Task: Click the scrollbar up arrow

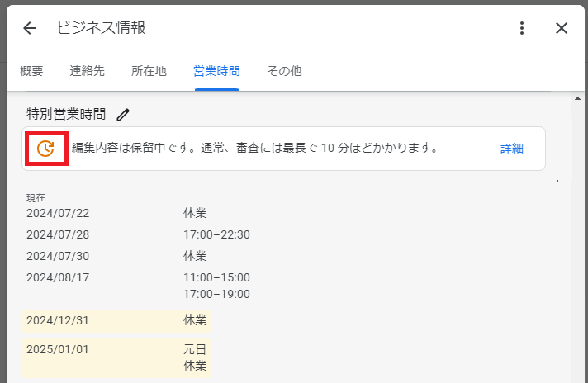Action: [x=577, y=98]
